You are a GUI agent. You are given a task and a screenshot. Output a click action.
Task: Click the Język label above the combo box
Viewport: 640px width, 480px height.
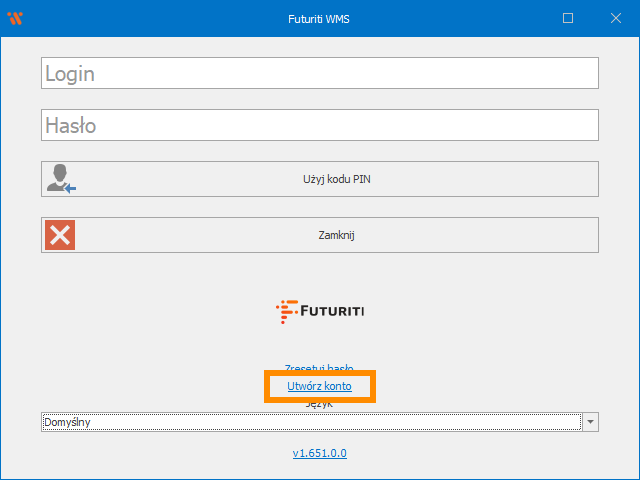319,404
